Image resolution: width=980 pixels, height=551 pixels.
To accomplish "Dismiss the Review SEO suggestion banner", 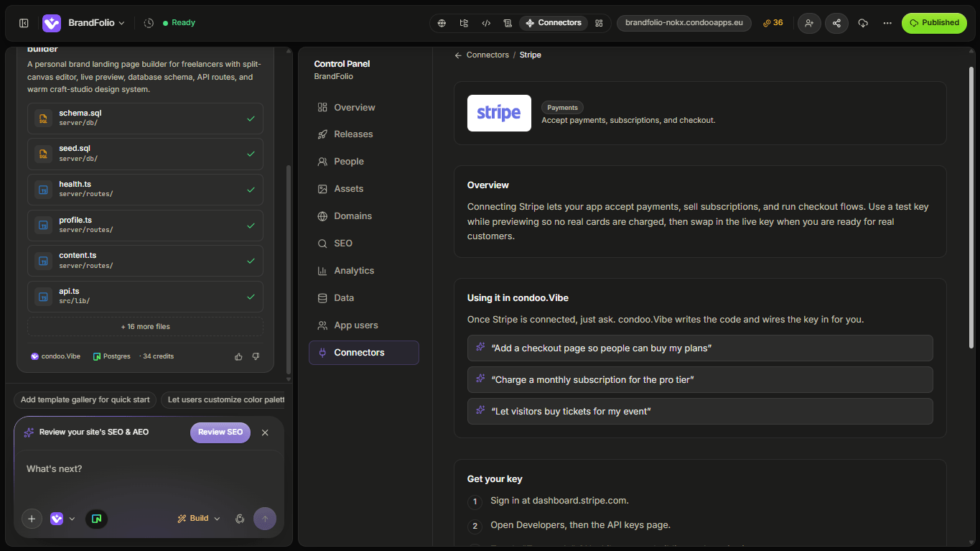I will (265, 432).
